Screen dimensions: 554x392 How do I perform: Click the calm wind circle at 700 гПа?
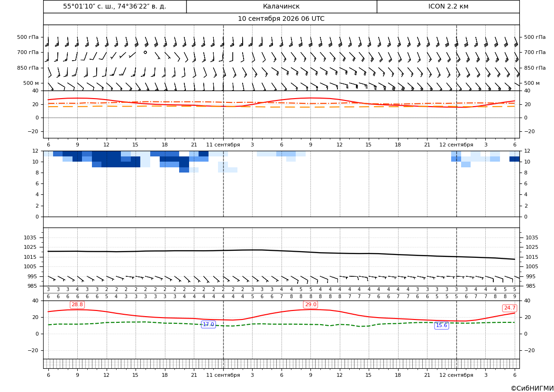click(x=145, y=52)
